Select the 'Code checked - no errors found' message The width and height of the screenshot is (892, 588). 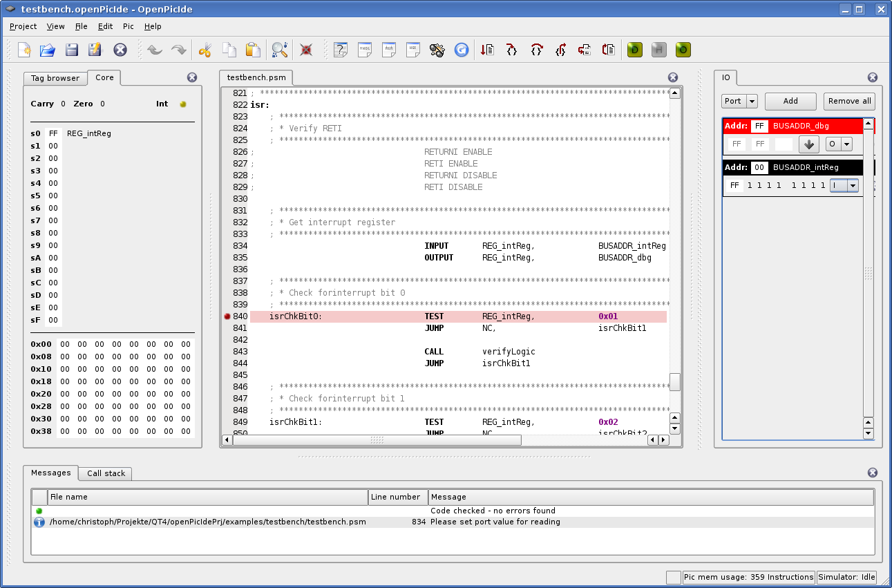pyautogui.click(x=493, y=511)
